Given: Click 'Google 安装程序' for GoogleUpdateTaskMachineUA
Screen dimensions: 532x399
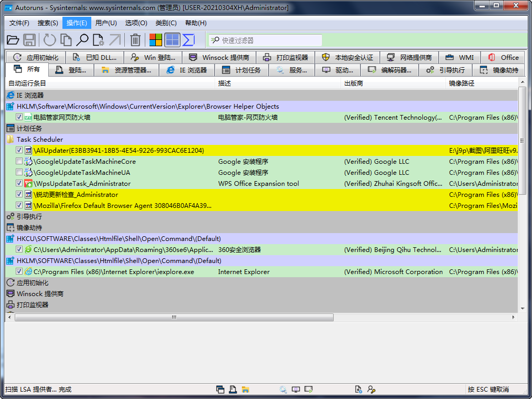Looking at the screenshot, I should 243,173.
